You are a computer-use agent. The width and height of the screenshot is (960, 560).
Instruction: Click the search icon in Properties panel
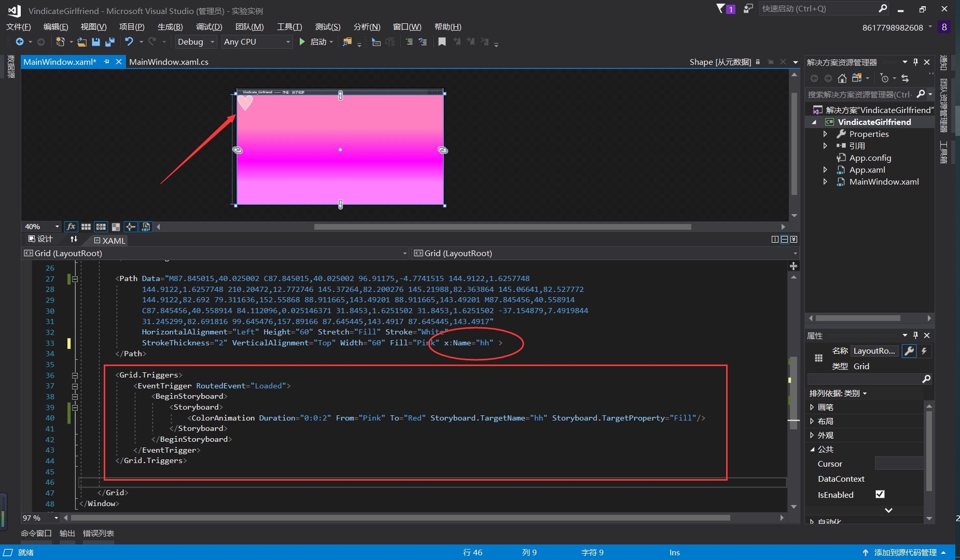coord(926,379)
